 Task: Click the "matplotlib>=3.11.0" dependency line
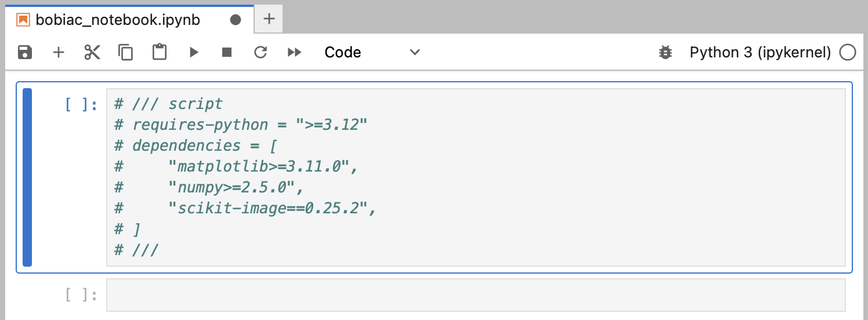237,166
